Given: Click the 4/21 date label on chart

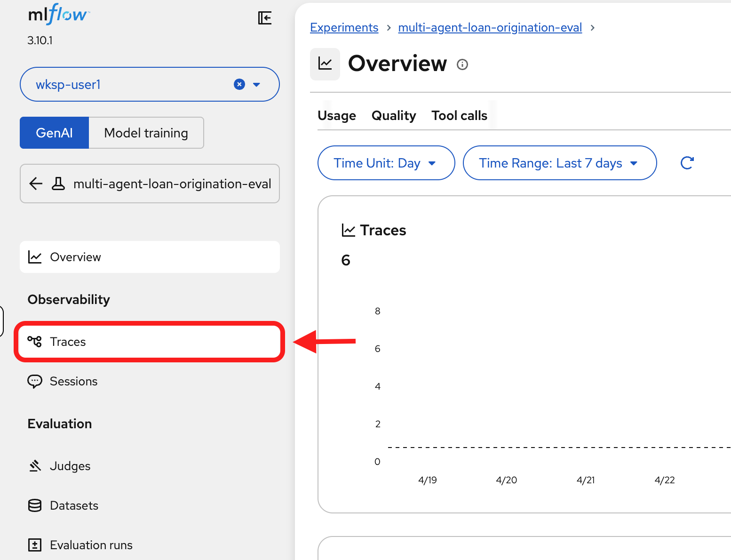Looking at the screenshot, I should (x=586, y=480).
